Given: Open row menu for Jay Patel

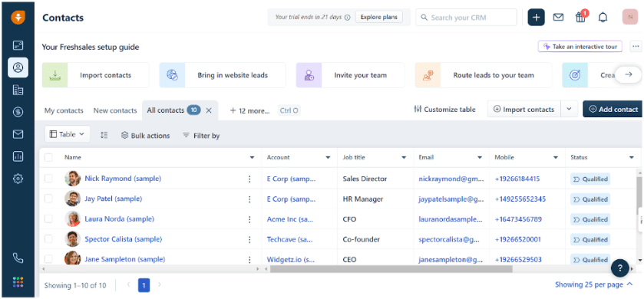Looking at the screenshot, I should coord(249,199).
